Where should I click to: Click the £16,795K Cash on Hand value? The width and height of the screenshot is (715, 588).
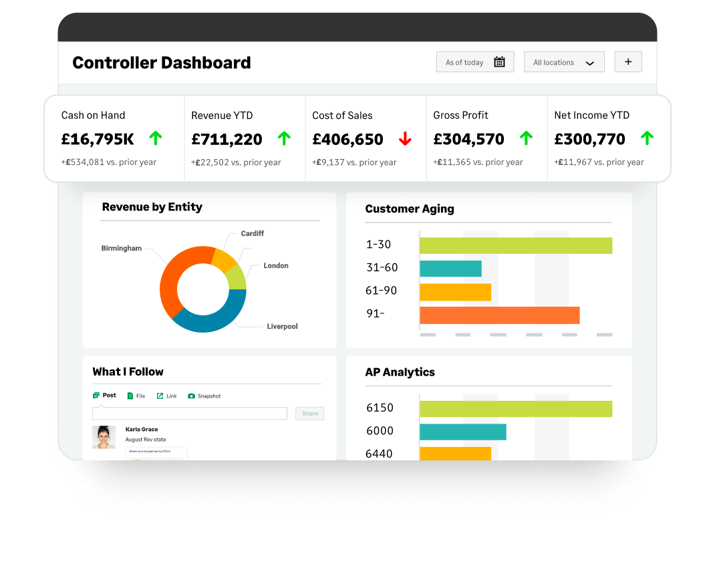98,139
